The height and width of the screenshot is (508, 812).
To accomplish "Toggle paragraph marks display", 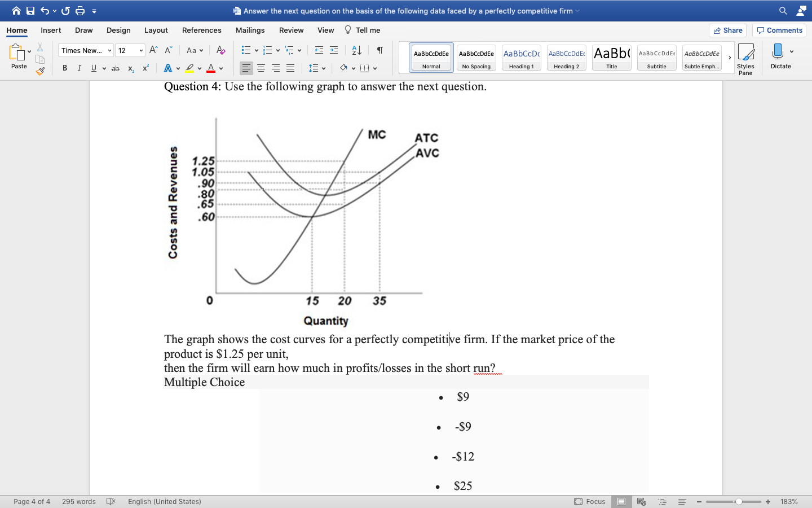I will tap(380, 50).
